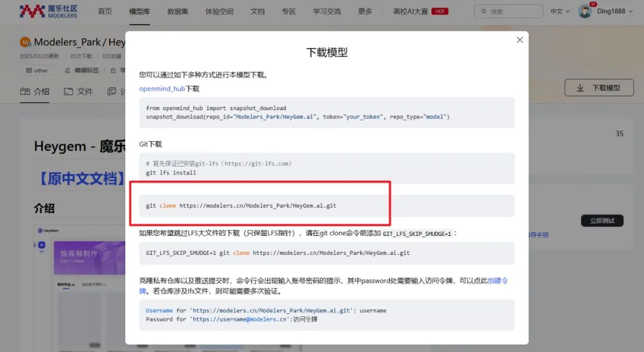
Task: Click the Modelers_Park breadcrumb name
Action: click(x=67, y=42)
